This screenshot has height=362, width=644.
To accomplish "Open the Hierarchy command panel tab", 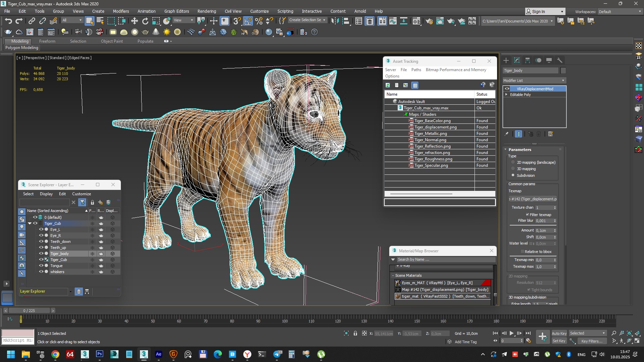I will [x=528, y=60].
